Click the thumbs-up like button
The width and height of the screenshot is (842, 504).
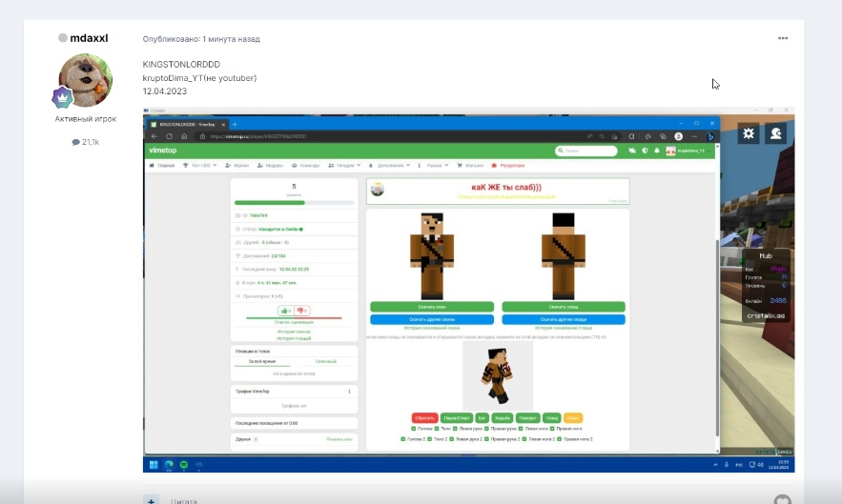coord(285,311)
